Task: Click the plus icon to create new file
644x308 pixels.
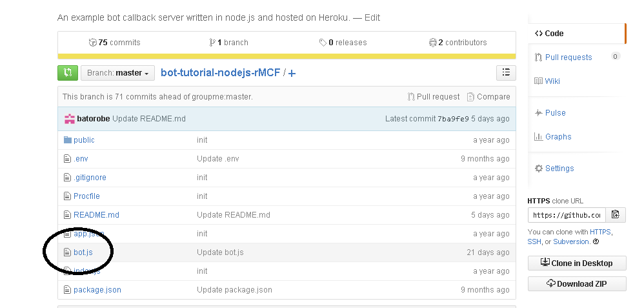Action: [x=292, y=74]
